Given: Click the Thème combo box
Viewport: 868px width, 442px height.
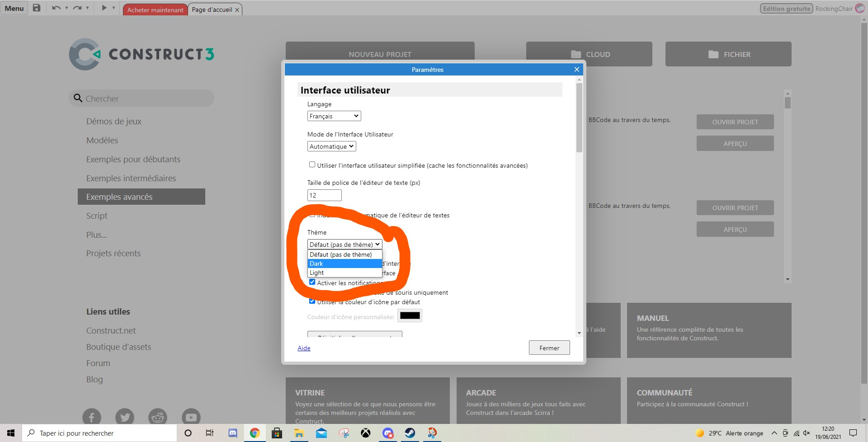Looking at the screenshot, I should 345,245.
